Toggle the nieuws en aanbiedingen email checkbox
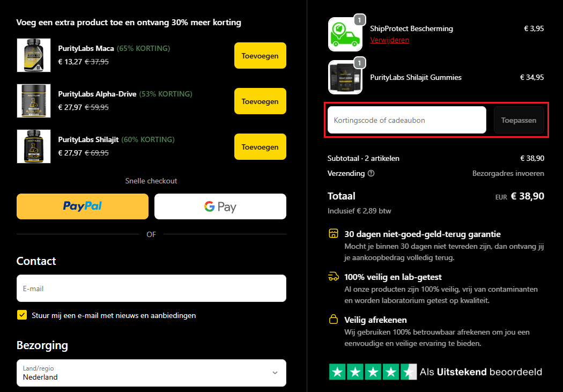Viewport: 563px width, 392px height. [x=21, y=315]
